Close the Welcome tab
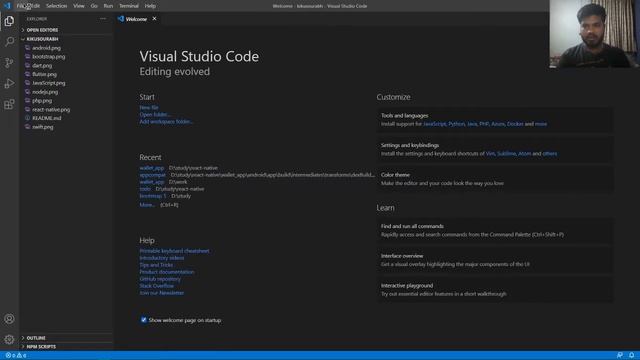This screenshot has height=360, width=640. [154, 19]
